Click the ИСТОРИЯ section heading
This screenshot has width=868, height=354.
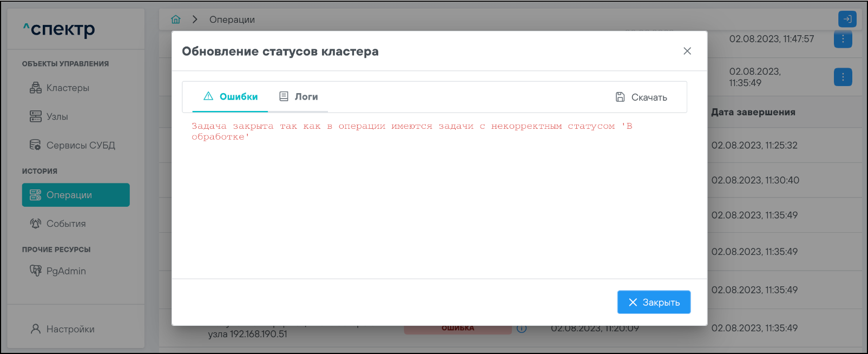click(40, 171)
